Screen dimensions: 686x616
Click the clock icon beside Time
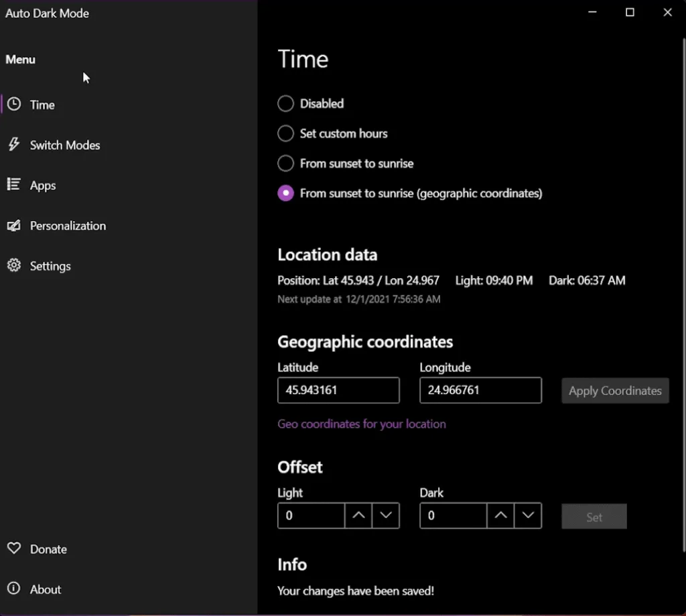[13, 105]
